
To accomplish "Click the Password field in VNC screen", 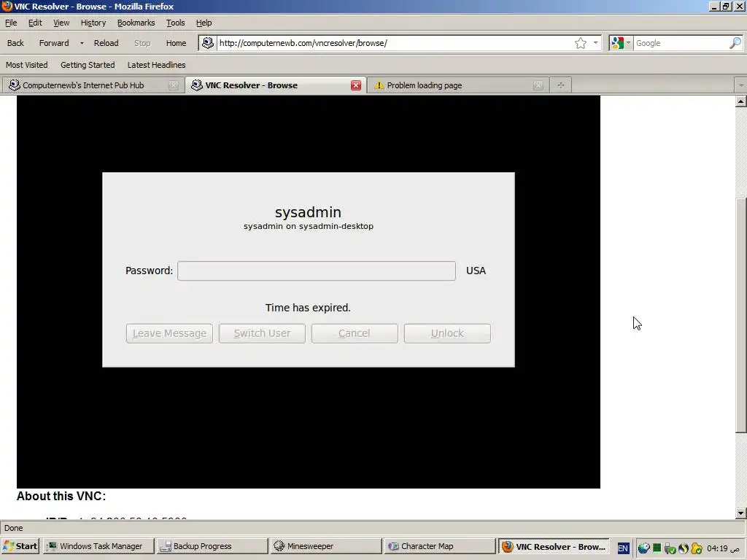I will 317,271.
